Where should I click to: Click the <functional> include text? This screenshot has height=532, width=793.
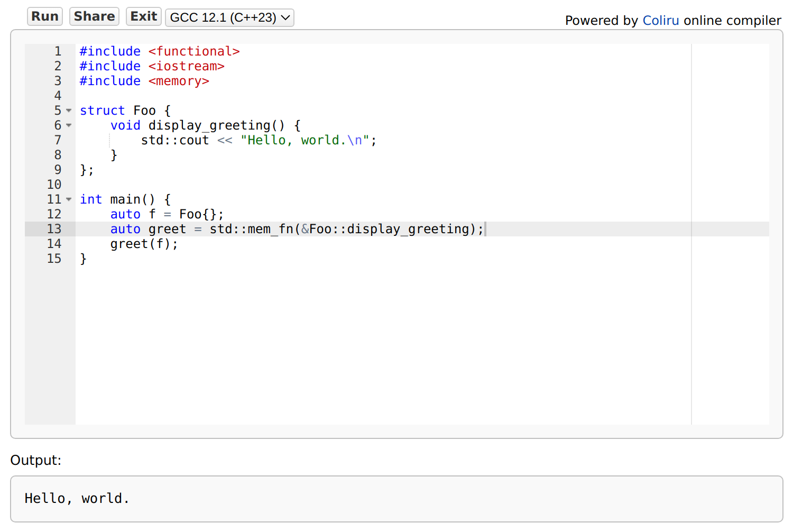pos(194,51)
